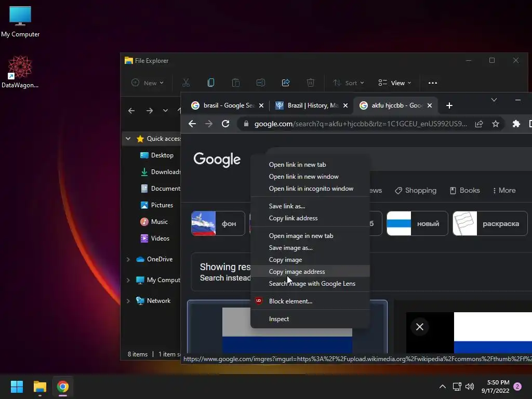Choose Block element entry
The image size is (532, 399).
coord(310,301)
